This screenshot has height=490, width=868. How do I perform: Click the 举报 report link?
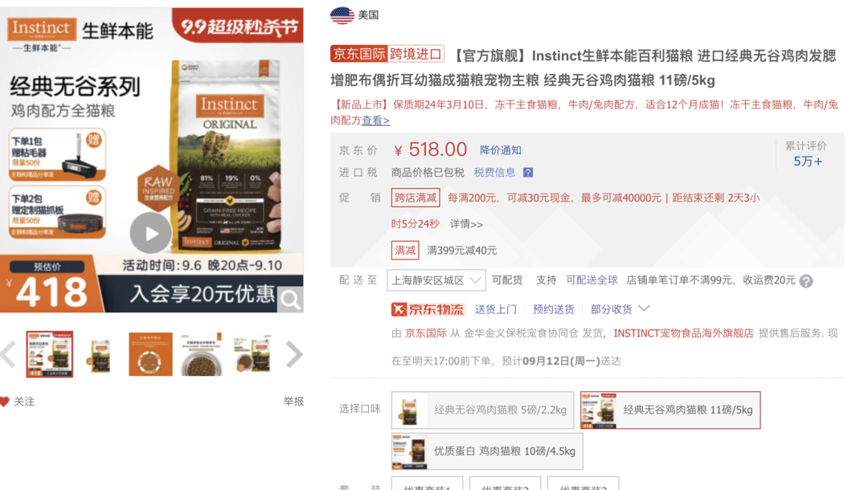pyautogui.click(x=293, y=402)
